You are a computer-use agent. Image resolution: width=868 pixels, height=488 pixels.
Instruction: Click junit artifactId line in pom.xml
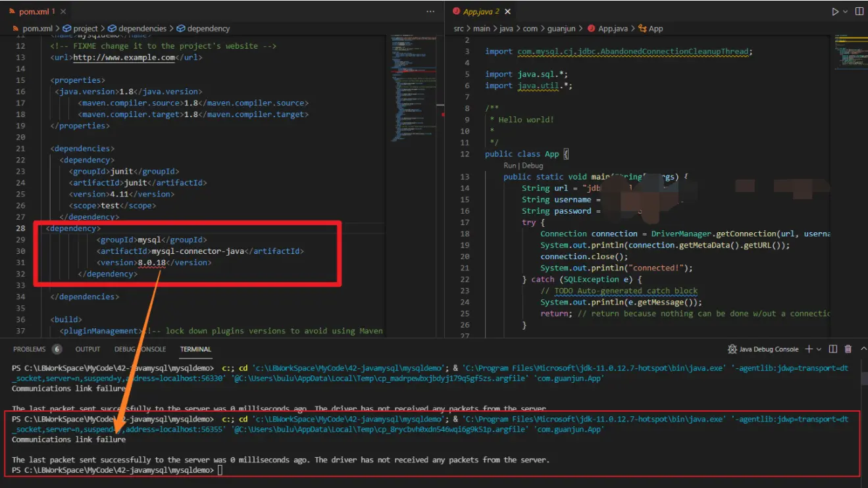click(138, 183)
